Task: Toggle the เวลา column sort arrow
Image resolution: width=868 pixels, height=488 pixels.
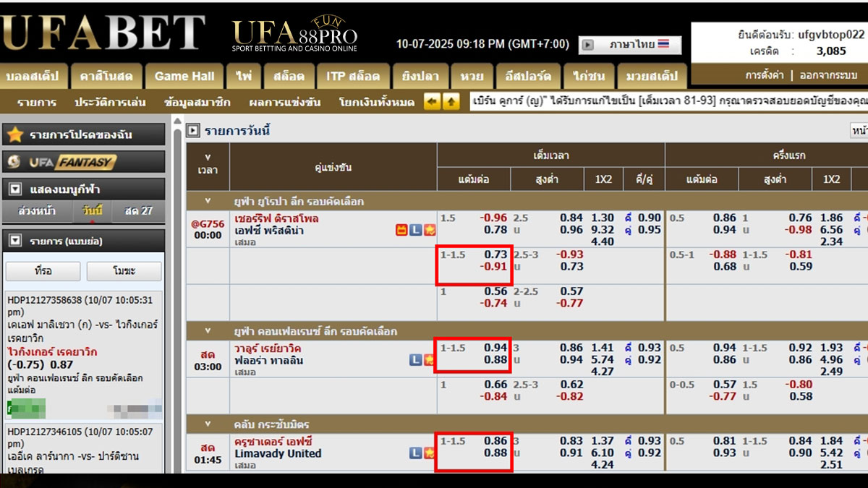Action: pos(208,157)
